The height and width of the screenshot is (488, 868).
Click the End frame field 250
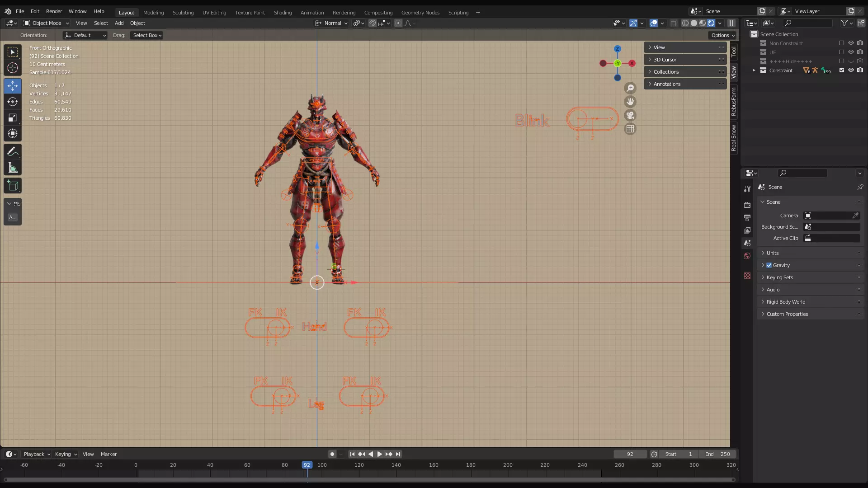[718, 454]
